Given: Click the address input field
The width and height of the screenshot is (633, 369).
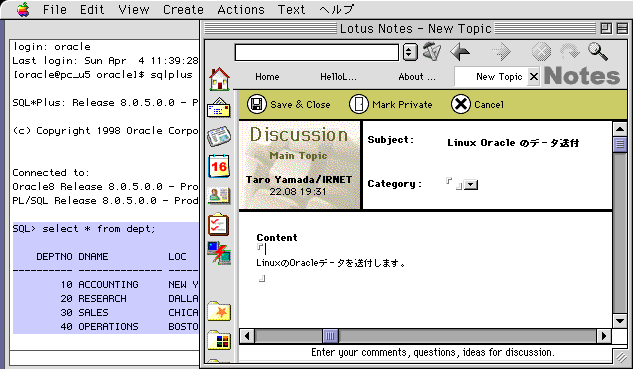Looking at the screenshot, I should (x=316, y=52).
